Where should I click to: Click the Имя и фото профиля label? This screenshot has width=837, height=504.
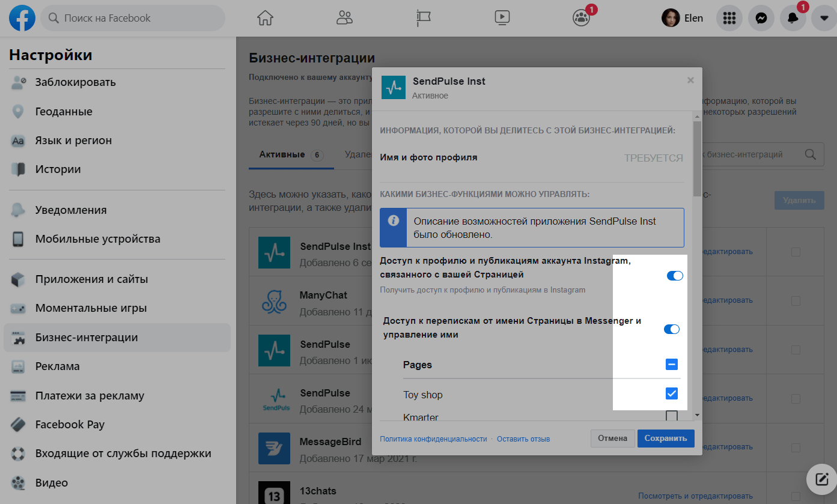point(429,157)
